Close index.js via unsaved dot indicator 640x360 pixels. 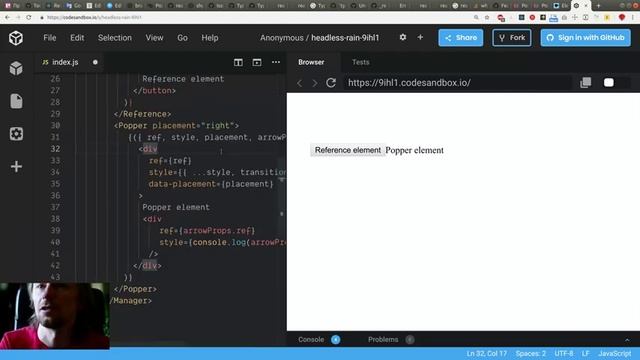pyautogui.click(x=95, y=62)
